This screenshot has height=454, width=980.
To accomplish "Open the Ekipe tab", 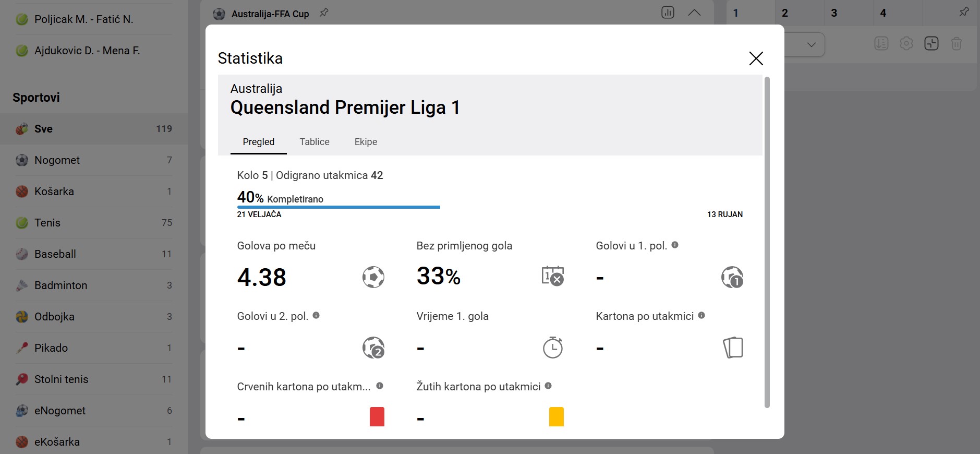I will pos(366,142).
